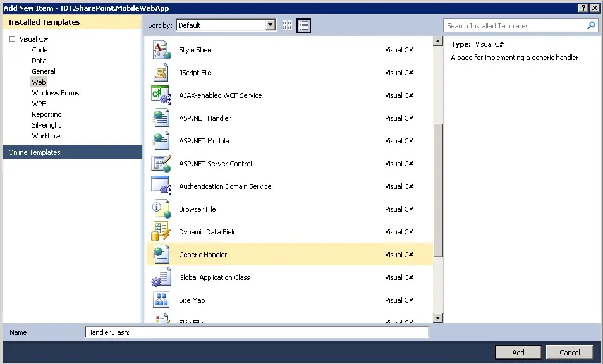This screenshot has width=603, height=364.
Task: Switch to small icons view
Action: (x=288, y=25)
